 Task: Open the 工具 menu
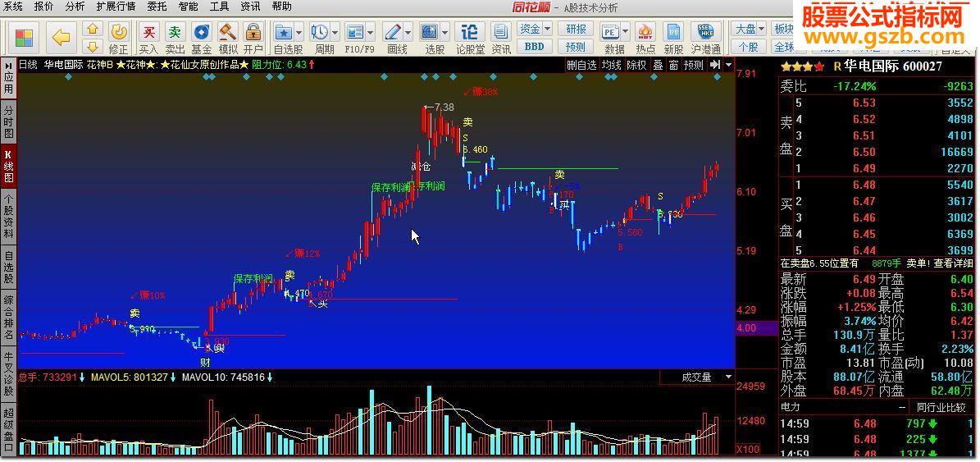220,7
